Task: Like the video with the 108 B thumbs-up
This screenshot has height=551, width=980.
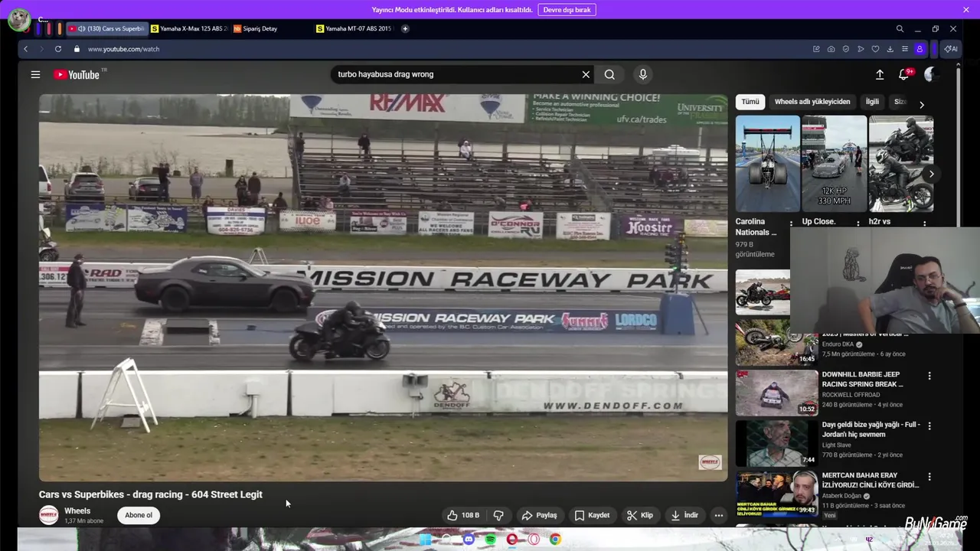Action: (x=463, y=515)
